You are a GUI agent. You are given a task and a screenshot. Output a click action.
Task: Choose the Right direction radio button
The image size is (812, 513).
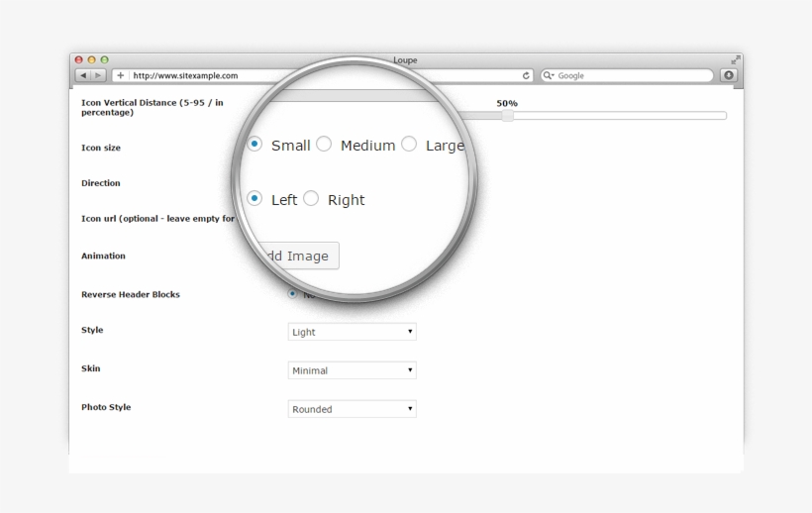[x=311, y=199]
